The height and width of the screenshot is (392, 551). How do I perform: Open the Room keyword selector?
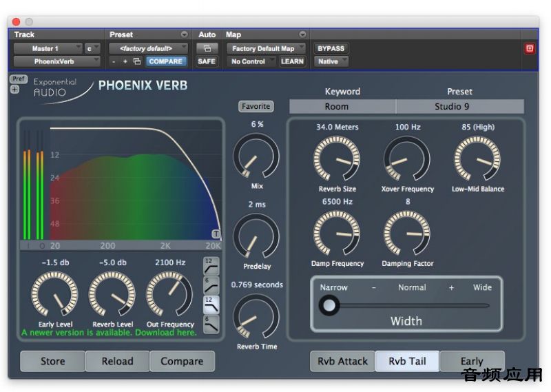342,107
